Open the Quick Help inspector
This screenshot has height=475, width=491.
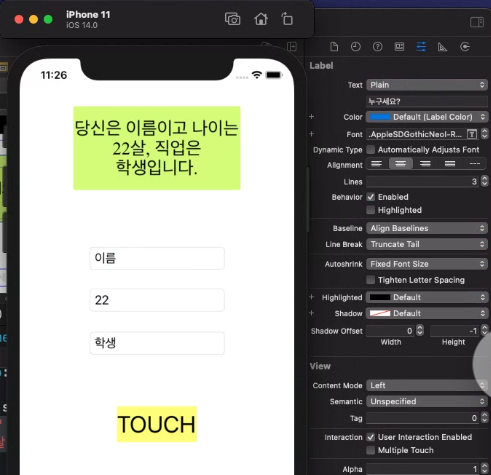377,47
